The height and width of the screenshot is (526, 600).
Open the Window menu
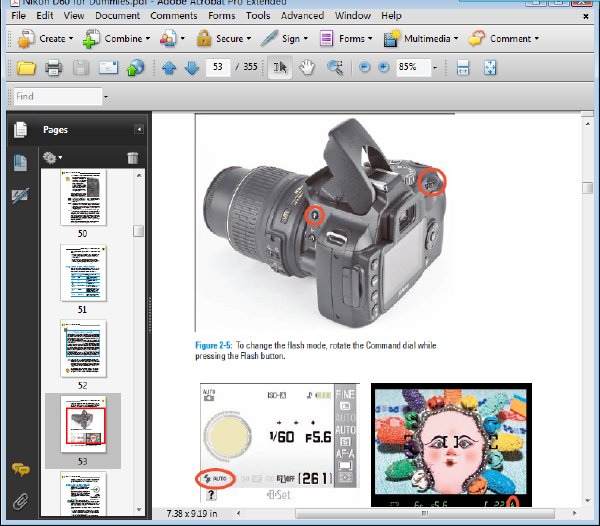pyautogui.click(x=353, y=16)
